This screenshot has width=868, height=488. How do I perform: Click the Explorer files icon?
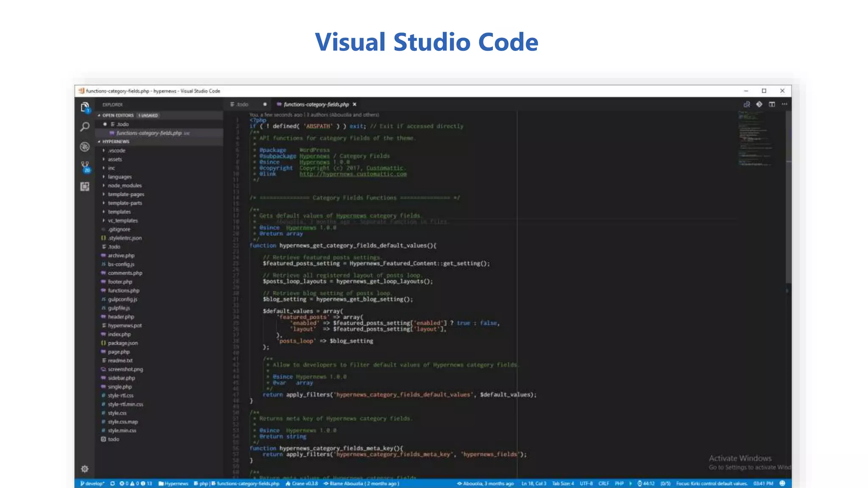pos(85,107)
